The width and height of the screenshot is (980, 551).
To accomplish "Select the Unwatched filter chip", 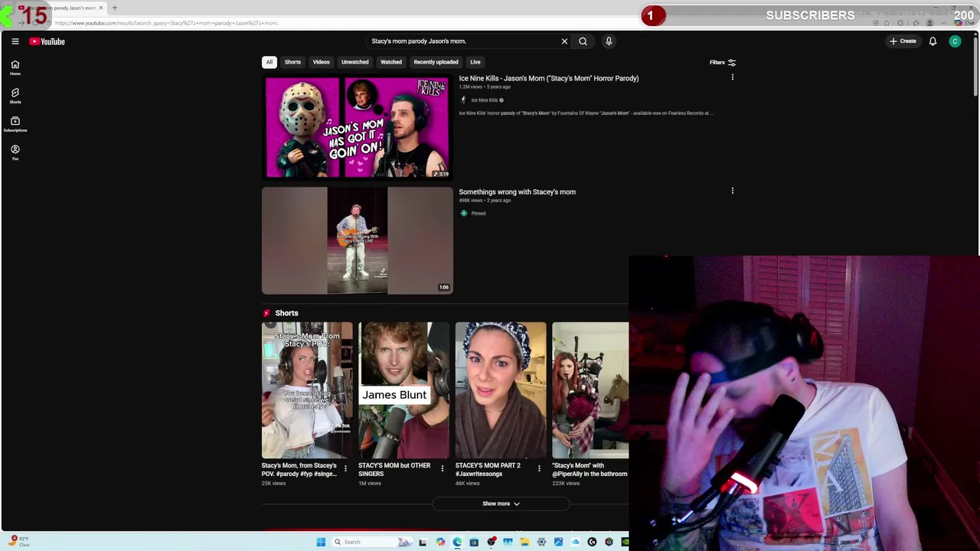I will point(354,62).
